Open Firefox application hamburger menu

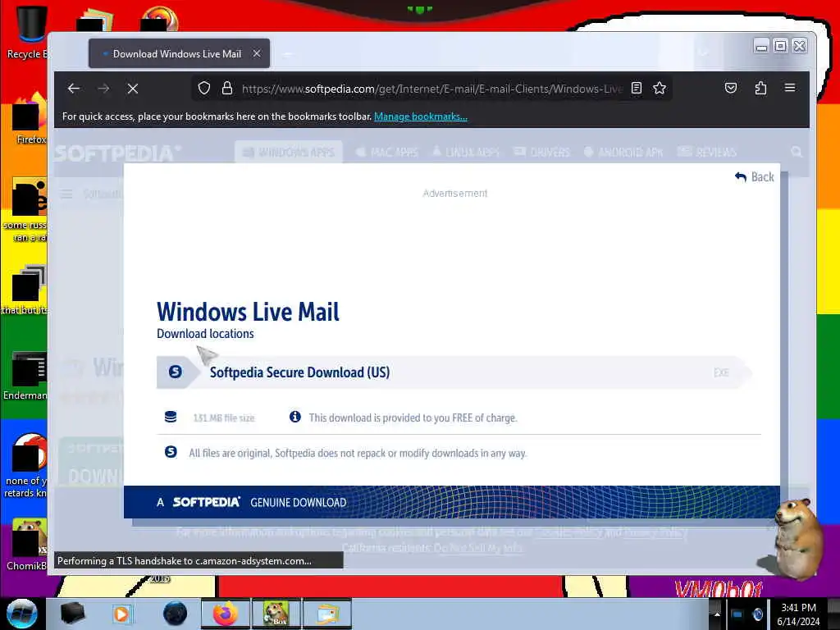coord(790,88)
